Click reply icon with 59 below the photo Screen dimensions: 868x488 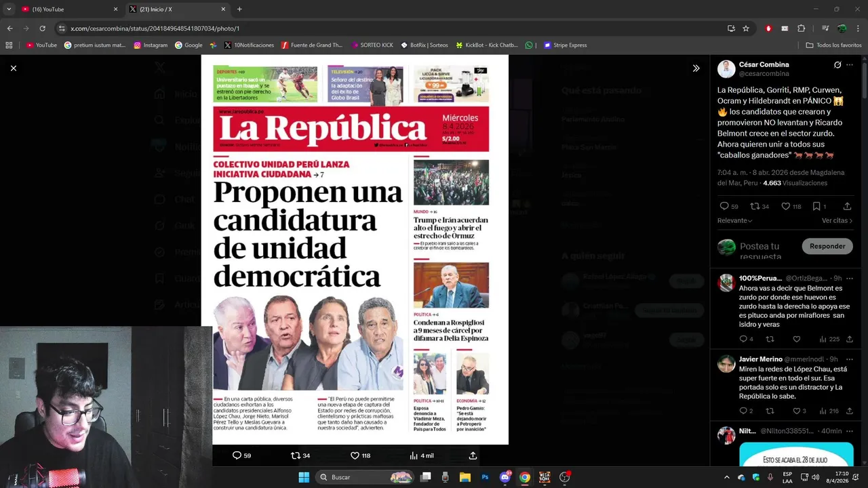pyautogui.click(x=237, y=455)
